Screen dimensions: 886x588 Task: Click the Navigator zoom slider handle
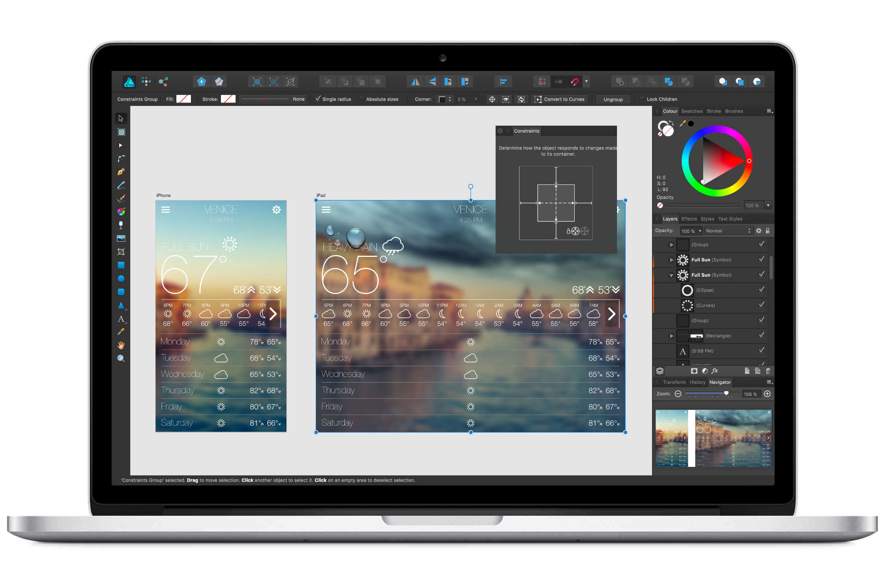point(726,393)
